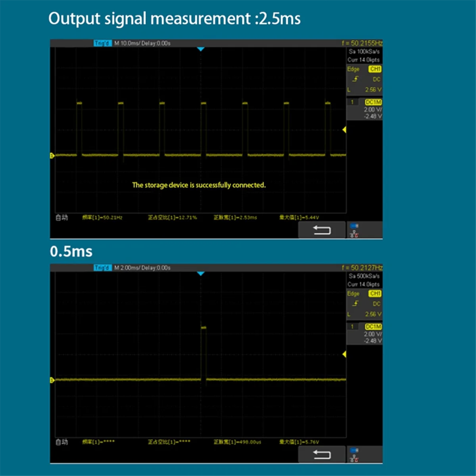Viewport: 476px width, 476px height.
Task: Click the 2.00 V/ vertical scale on the 0.5ms screen
Action: [x=373, y=334]
